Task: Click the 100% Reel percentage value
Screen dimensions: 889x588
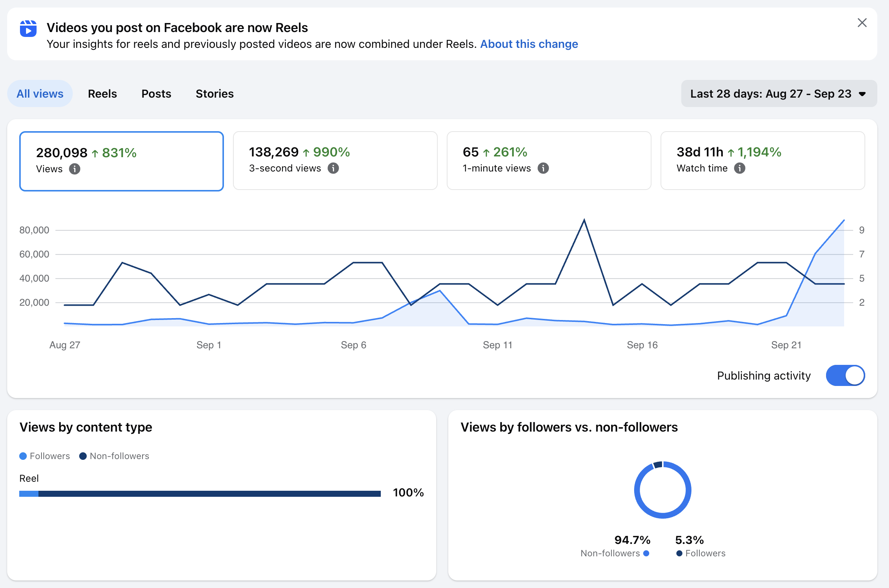Action: [408, 493]
